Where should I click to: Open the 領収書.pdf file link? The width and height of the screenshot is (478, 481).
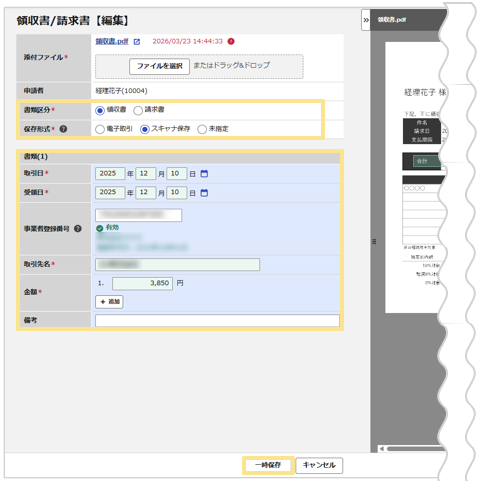[112, 41]
